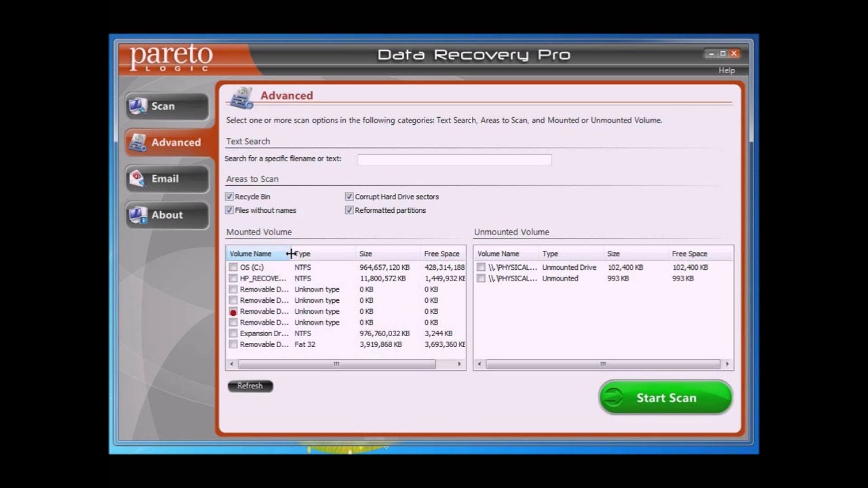
Task: Sort mounted list by Free Space header
Action: 443,253
